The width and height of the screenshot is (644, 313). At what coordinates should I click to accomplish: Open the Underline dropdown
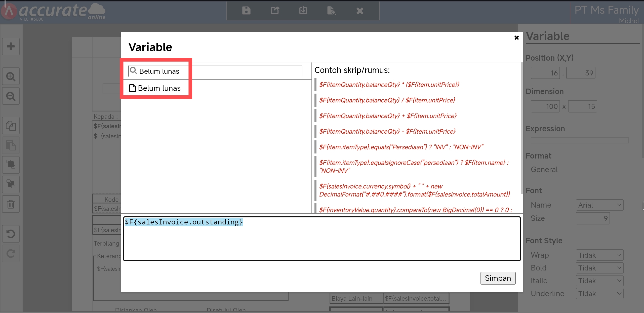point(599,294)
